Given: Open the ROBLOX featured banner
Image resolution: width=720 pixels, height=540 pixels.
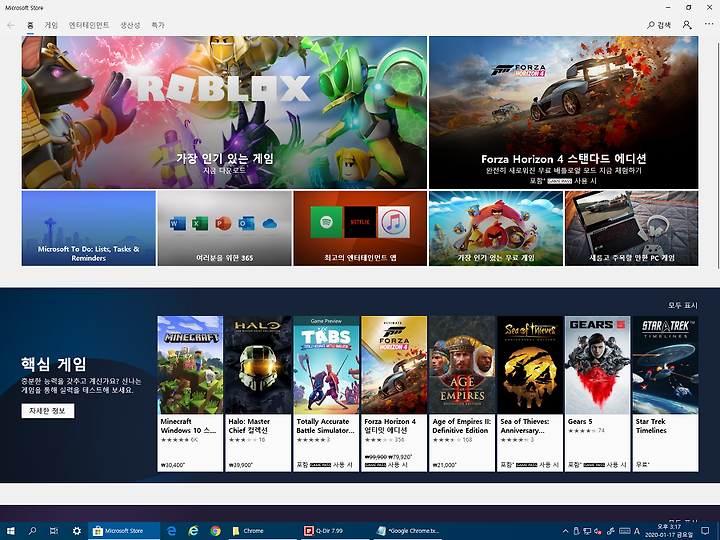Looking at the screenshot, I should [224, 112].
